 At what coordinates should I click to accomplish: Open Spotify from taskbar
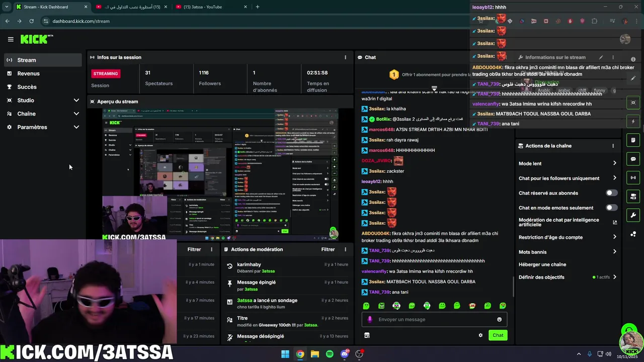coord(330,354)
